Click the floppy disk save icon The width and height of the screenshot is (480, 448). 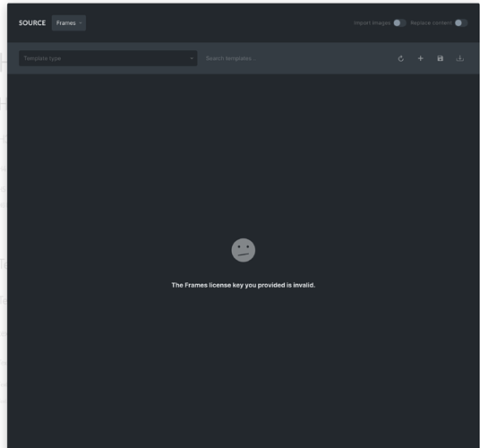click(440, 58)
